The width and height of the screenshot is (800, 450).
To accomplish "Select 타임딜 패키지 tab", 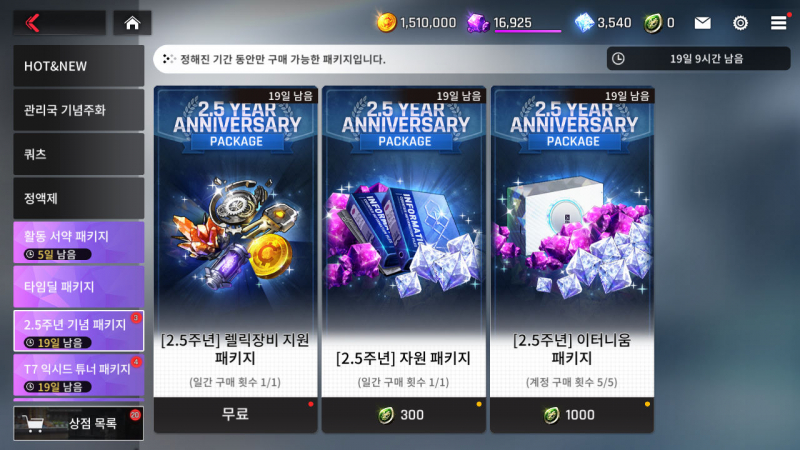I will click(x=79, y=286).
